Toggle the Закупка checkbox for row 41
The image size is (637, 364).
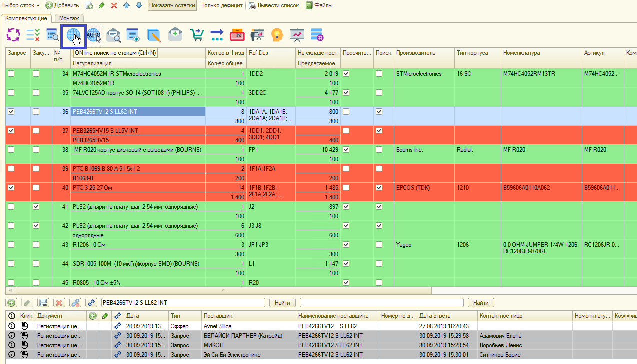pyautogui.click(x=36, y=207)
